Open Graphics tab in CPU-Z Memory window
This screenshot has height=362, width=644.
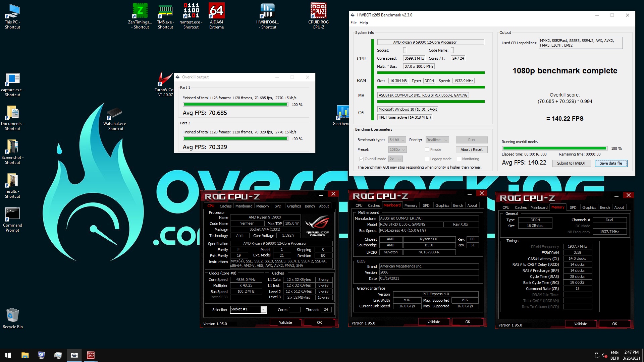click(589, 207)
